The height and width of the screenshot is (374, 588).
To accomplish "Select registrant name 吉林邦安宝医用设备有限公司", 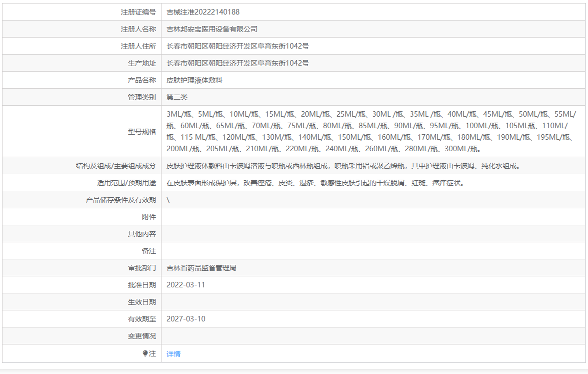I will tap(212, 29).
